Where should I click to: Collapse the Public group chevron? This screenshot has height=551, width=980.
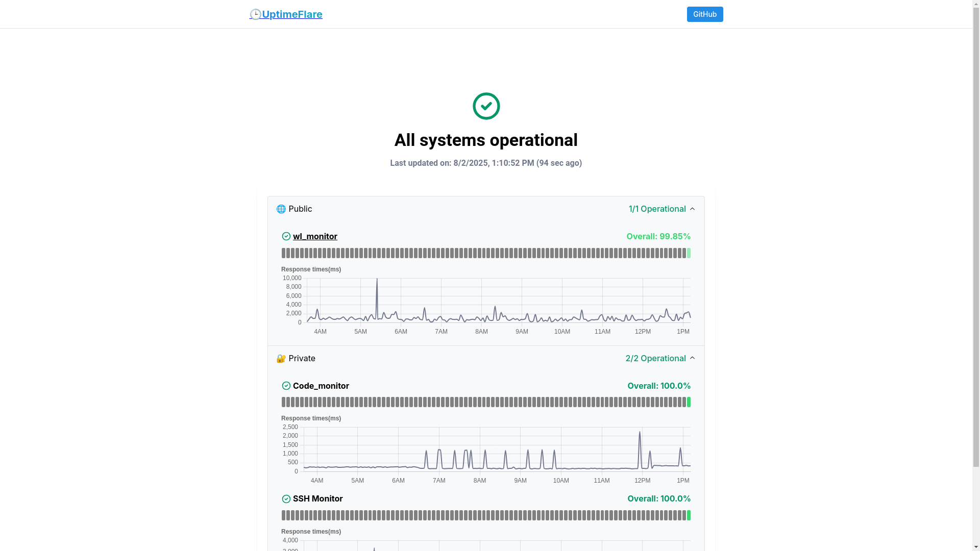click(692, 209)
